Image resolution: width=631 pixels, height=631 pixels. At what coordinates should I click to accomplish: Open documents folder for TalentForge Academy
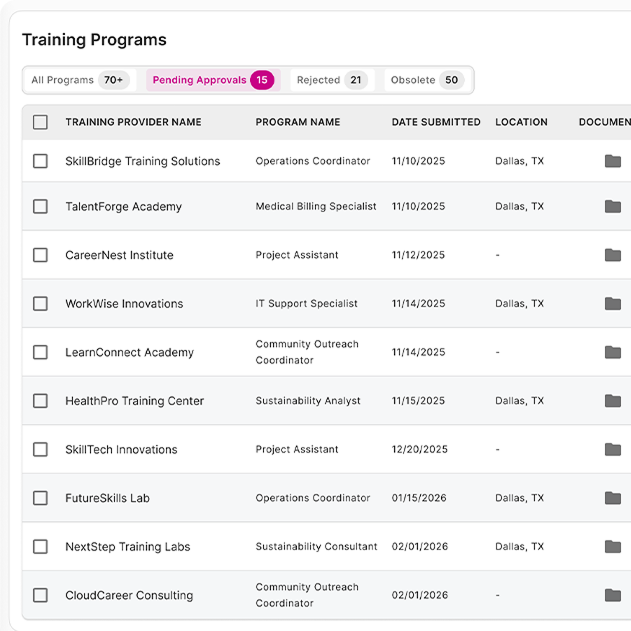coord(612,207)
